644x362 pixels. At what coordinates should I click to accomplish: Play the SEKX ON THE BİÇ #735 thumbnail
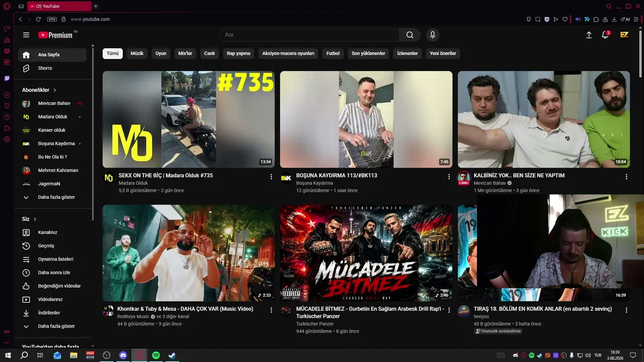(189, 119)
